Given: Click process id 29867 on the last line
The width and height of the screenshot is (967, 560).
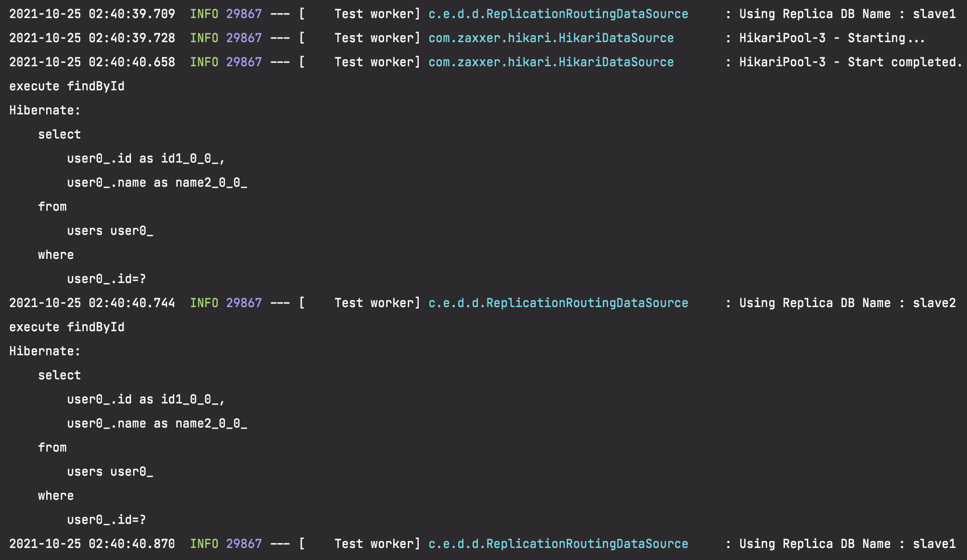Looking at the screenshot, I should coord(244,544).
